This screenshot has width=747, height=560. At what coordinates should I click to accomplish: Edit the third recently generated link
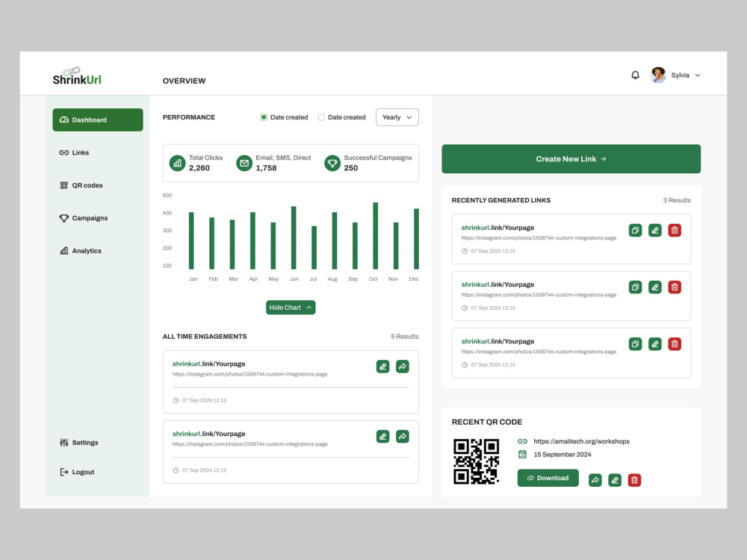[655, 343]
